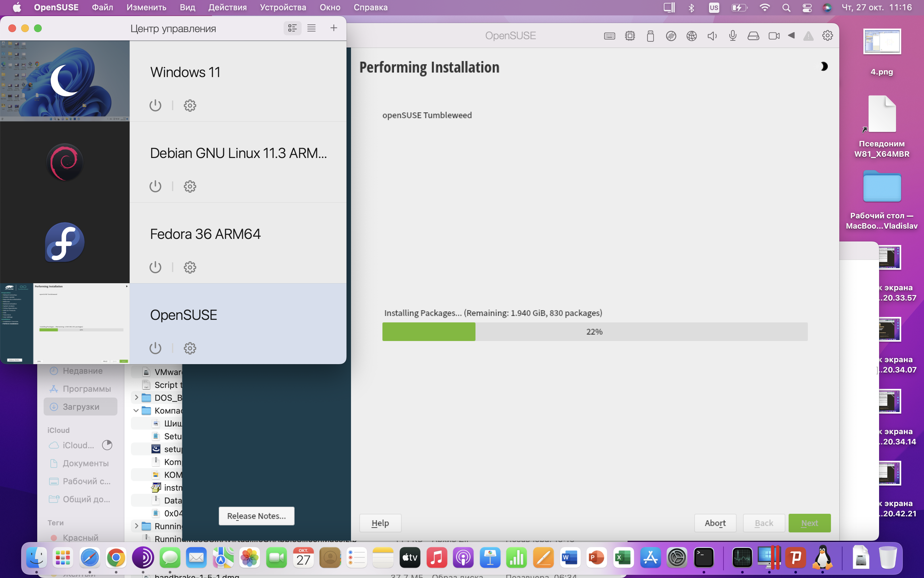Open Debian GNU Linux settings gear

[x=190, y=186]
